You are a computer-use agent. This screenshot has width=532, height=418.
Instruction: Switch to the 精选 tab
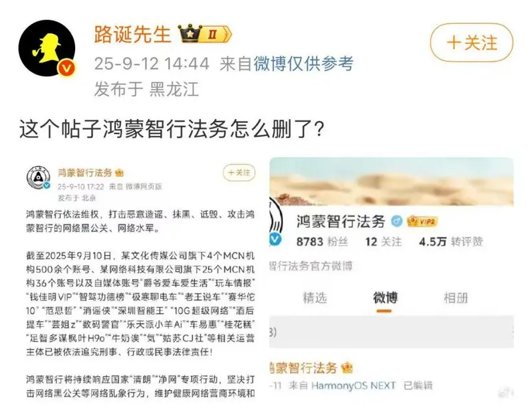pyautogui.click(x=315, y=298)
